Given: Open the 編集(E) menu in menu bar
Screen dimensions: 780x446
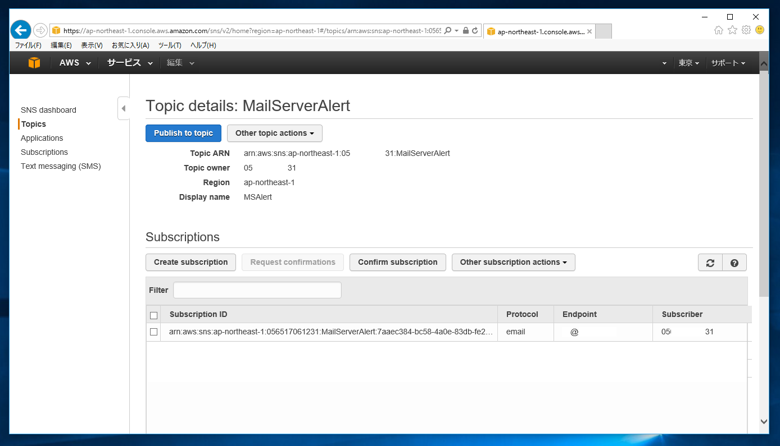Looking at the screenshot, I should [61, 45].
